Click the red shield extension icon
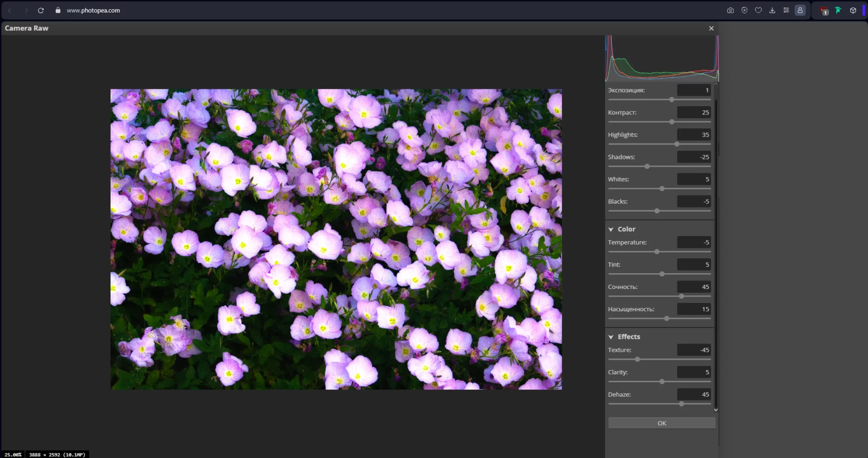868x458 pixels. 824,11
